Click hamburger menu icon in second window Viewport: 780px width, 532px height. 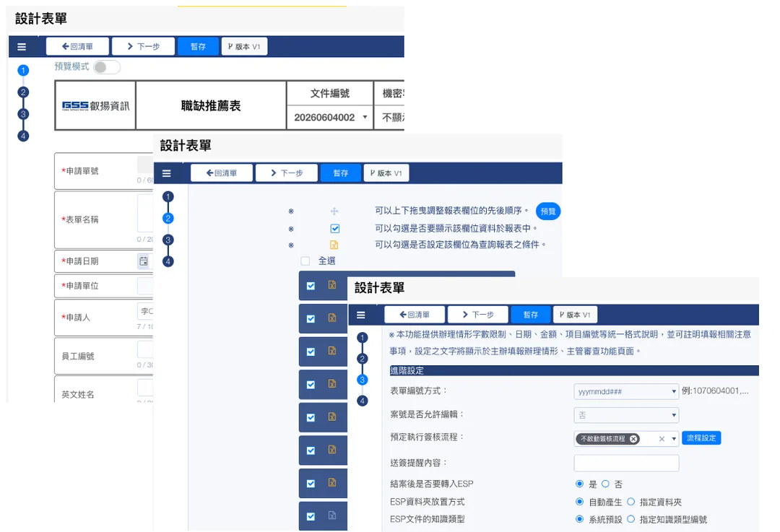click(x=167, y=173)
